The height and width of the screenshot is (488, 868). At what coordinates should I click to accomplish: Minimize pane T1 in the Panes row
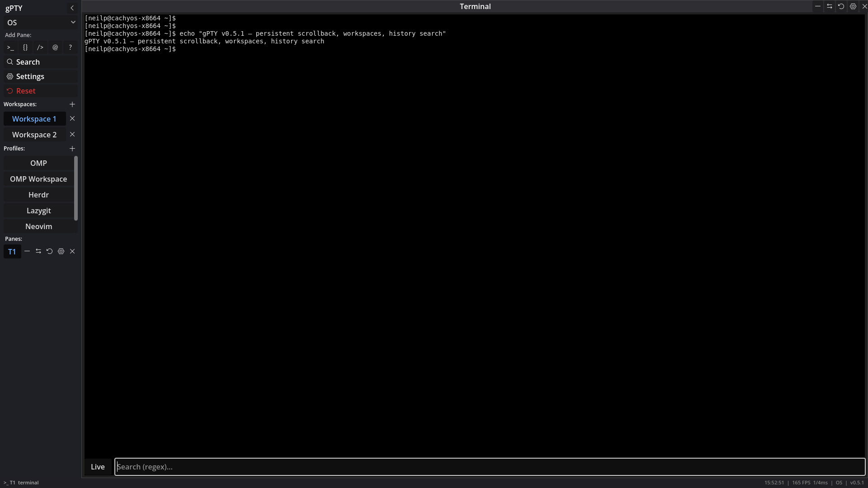click(x=27, y=251)
